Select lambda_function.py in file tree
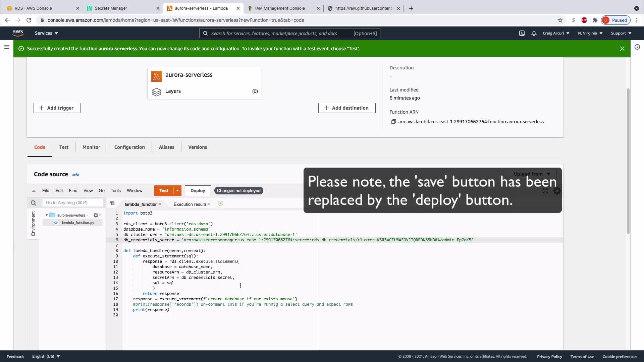644x362 pixels. tap(78, 223)
